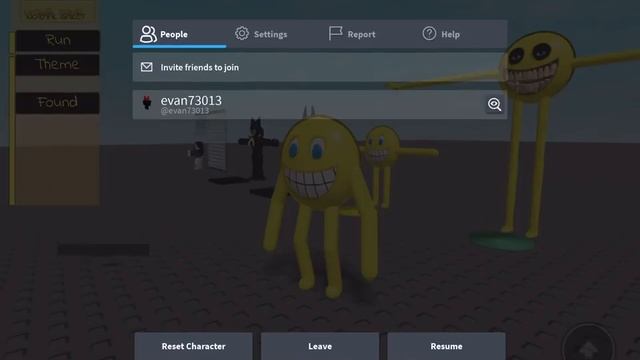
Task: Click the Reset Character button
Action: [x=193, y=346]
